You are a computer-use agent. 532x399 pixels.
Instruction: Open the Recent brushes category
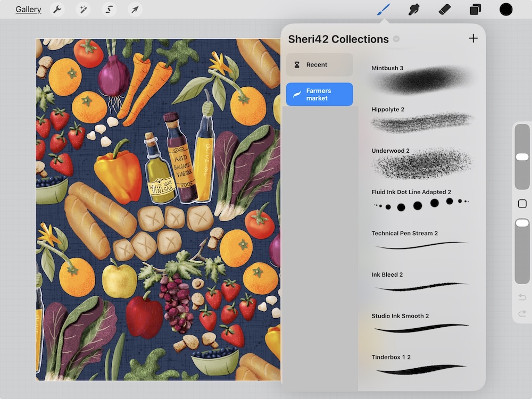coord(319,64)
